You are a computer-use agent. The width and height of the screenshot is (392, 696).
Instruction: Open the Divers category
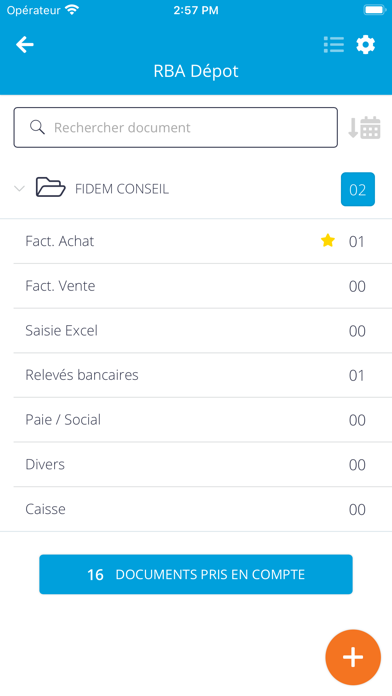point(196,464)
